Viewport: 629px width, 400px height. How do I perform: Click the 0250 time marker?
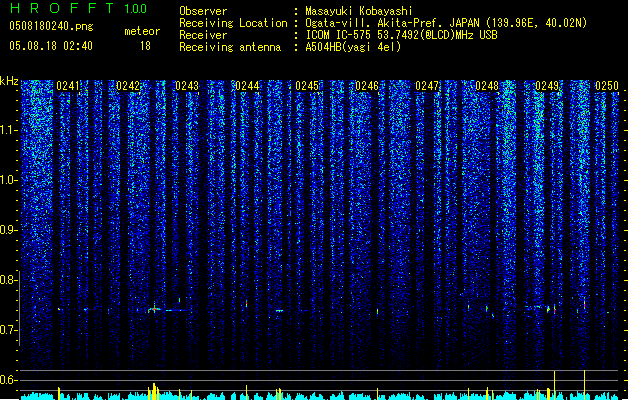tap(607, 86)
